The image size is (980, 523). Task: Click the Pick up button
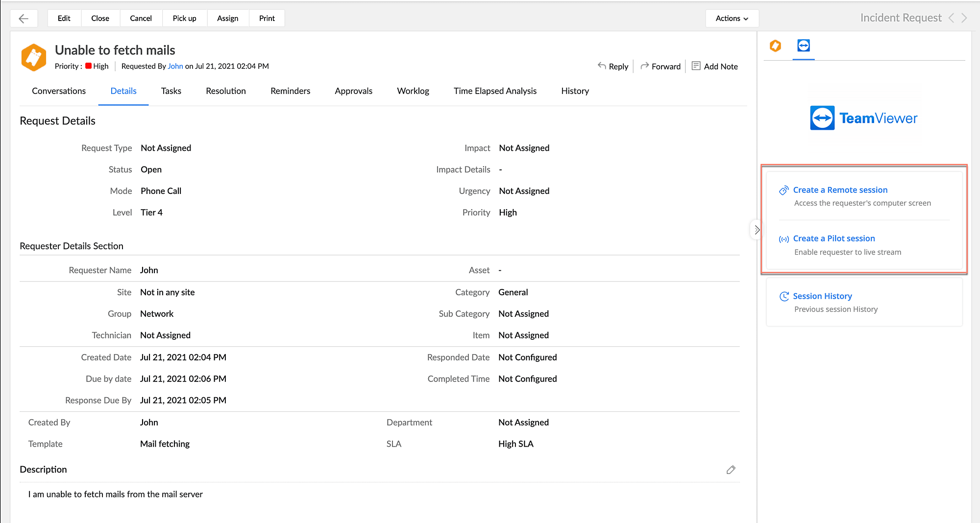184,18
